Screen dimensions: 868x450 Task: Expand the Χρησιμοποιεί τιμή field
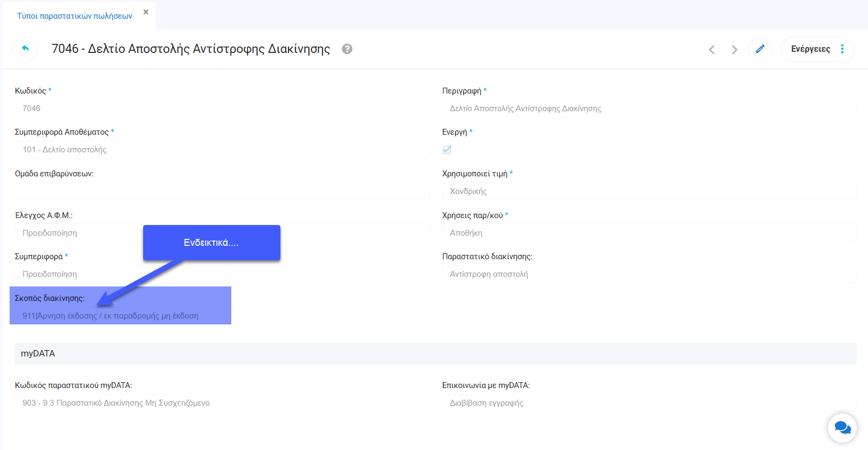click(649, 191)
